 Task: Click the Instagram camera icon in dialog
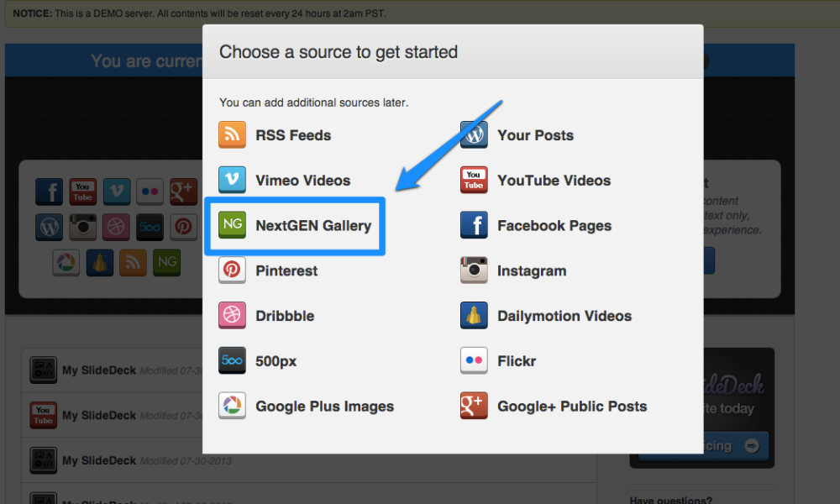[x=474, y=270]
